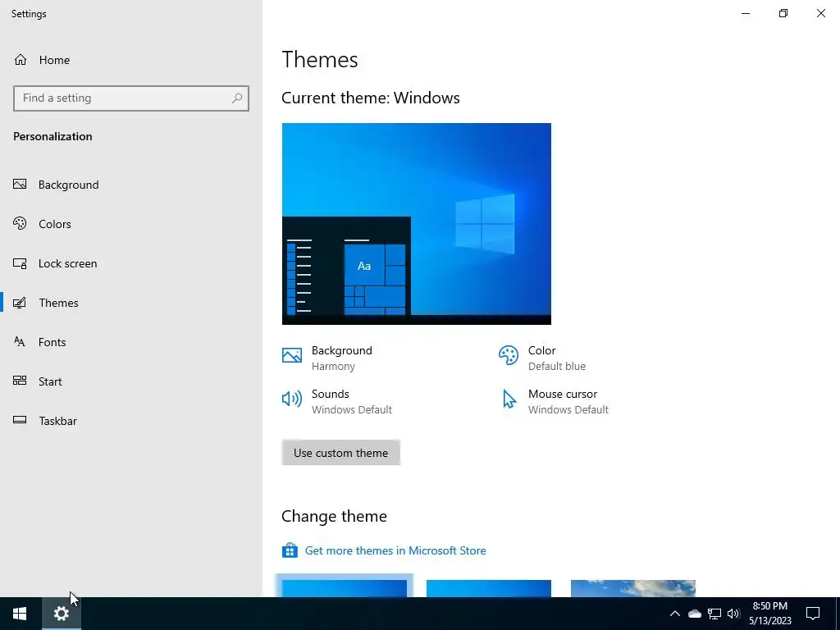Click the search magnifier icon
The height and width of the screenshot is (630, 840).
tap(237, 98)
